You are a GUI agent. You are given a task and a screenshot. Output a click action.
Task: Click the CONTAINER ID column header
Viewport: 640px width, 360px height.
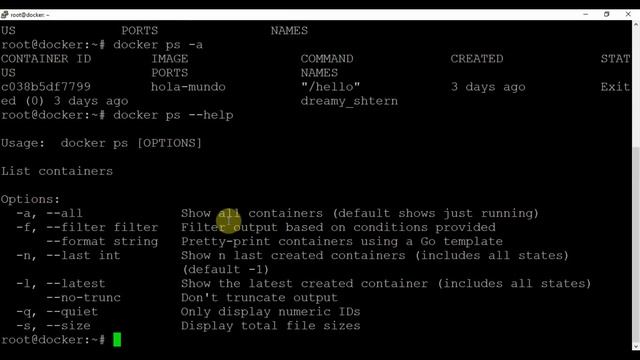(46, 59)
